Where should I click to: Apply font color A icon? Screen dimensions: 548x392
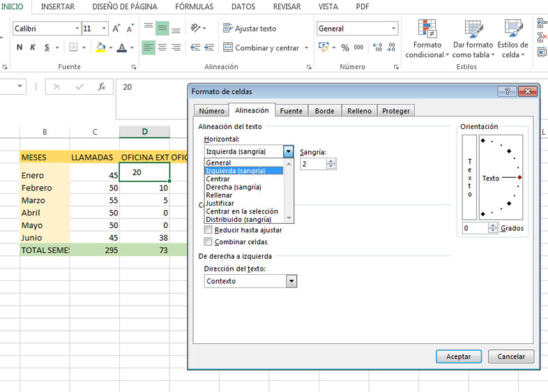point(121,47)
